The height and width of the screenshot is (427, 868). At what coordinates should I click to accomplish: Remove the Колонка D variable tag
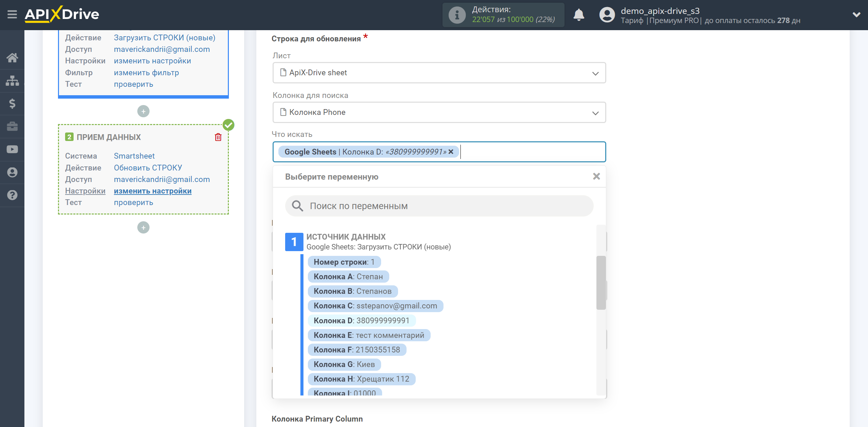click(451, 152)
